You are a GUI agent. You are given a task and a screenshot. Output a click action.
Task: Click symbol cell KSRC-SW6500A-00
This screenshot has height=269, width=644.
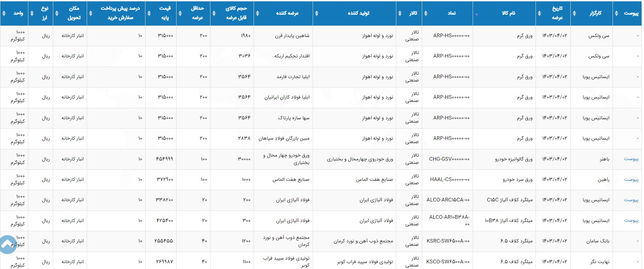448,241
